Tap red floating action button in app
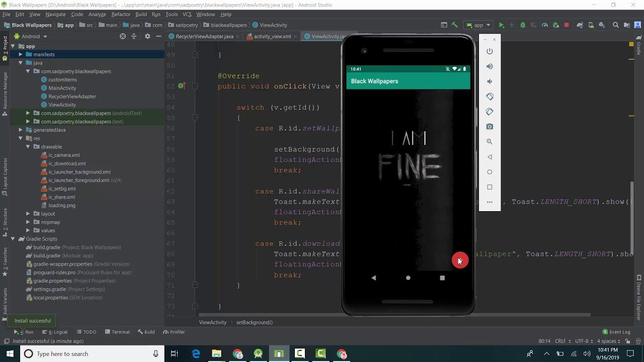 pos(460,260)
